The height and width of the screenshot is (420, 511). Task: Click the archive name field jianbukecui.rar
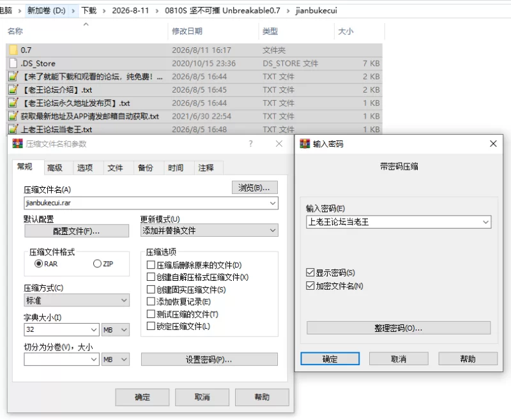click(x=151, y=203)
